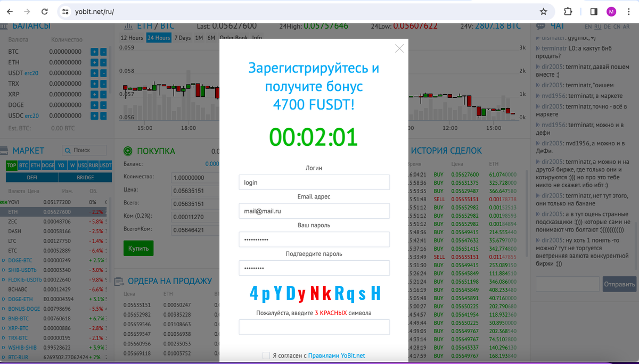
Task: Tick the agree with YoBit.net rules checkbox
Action: tap(266, 355)
